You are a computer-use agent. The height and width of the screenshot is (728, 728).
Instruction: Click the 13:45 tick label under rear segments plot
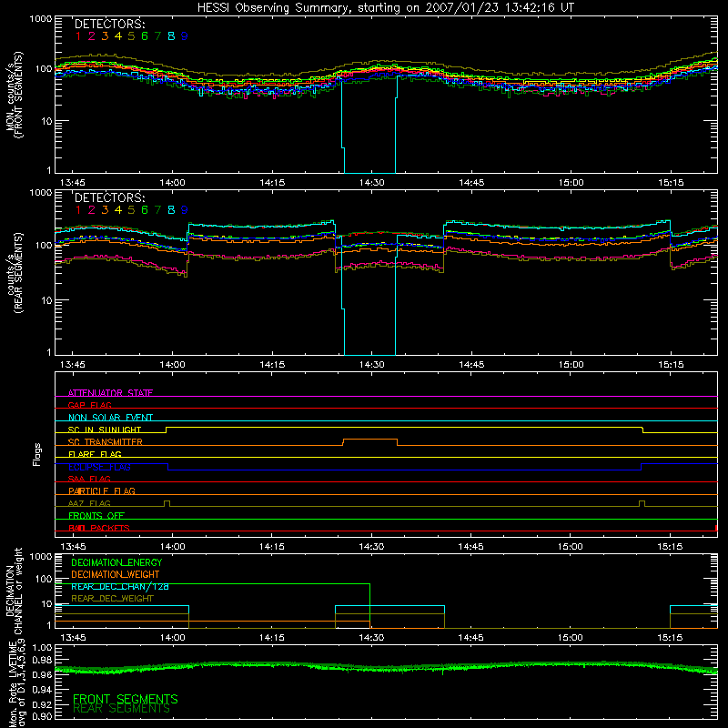73,365
